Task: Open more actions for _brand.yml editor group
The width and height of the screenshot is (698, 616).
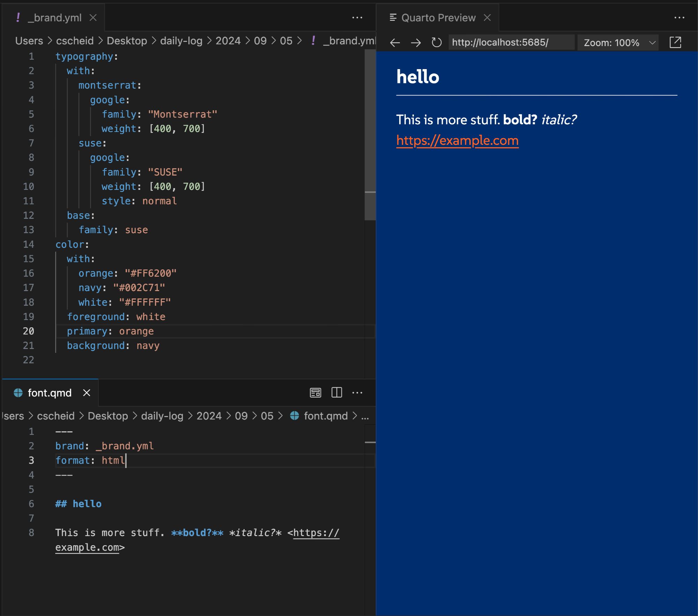Action: 357,17
